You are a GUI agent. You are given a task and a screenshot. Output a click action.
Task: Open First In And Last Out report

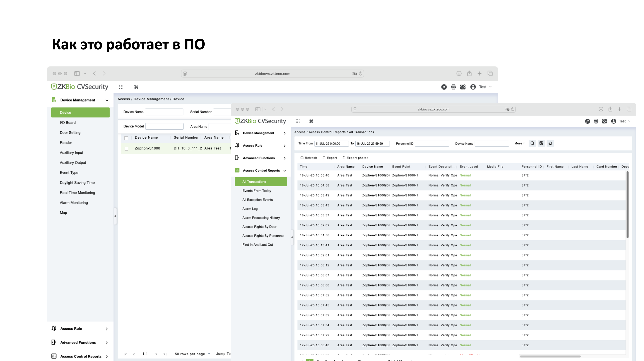click(258, 245)
